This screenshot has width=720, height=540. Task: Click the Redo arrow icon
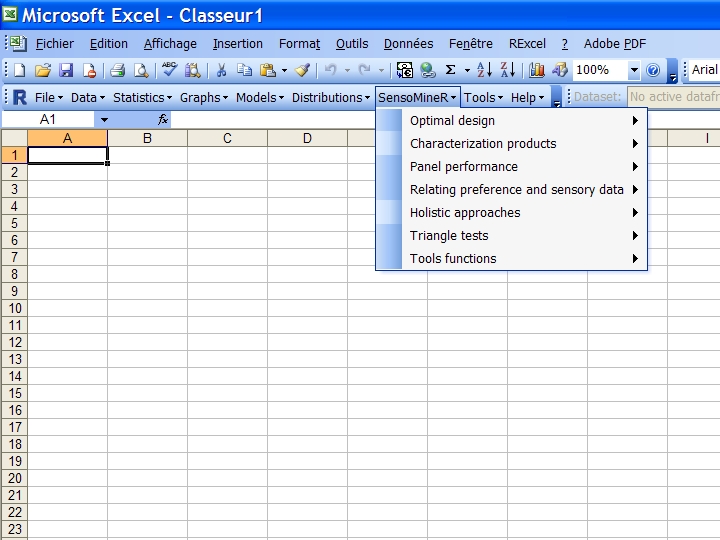pos(365,70)
